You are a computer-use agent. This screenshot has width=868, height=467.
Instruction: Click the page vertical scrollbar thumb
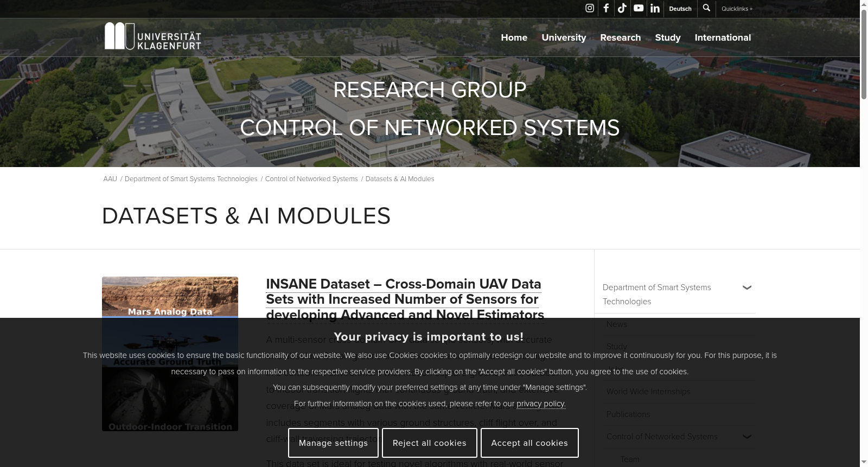tap(864, 54)
